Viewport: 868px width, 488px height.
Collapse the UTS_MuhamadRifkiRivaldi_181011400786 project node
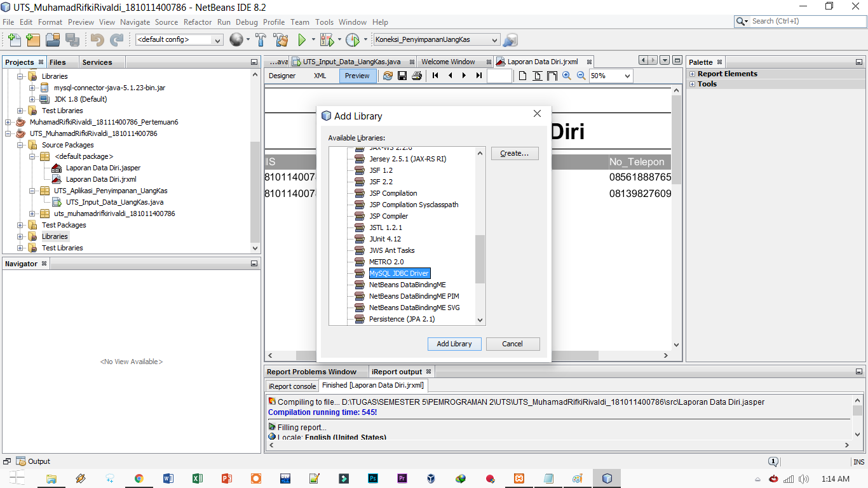coord(8,133)
